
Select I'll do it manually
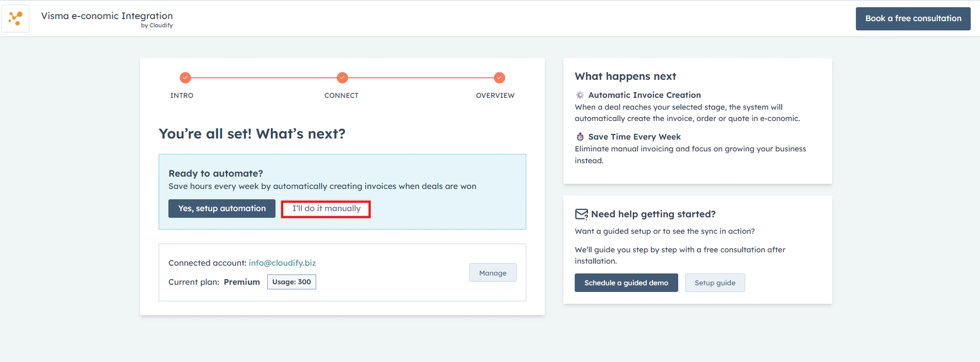(326, 209)
